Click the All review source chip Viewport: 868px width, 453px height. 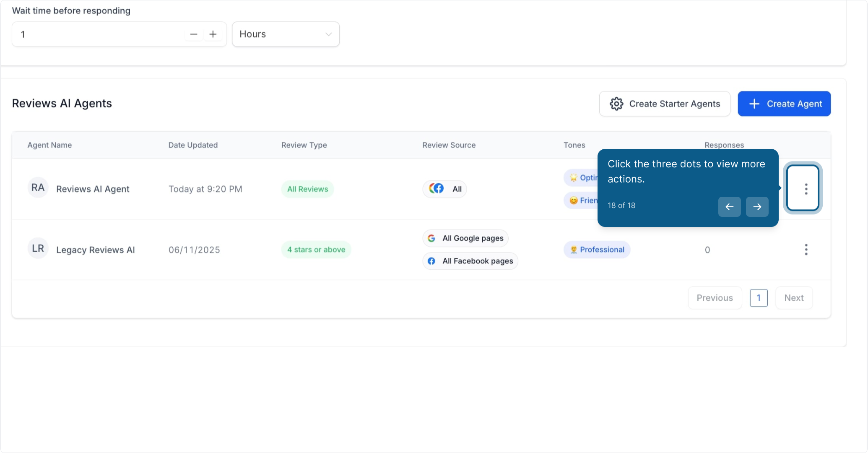[444, 189]
